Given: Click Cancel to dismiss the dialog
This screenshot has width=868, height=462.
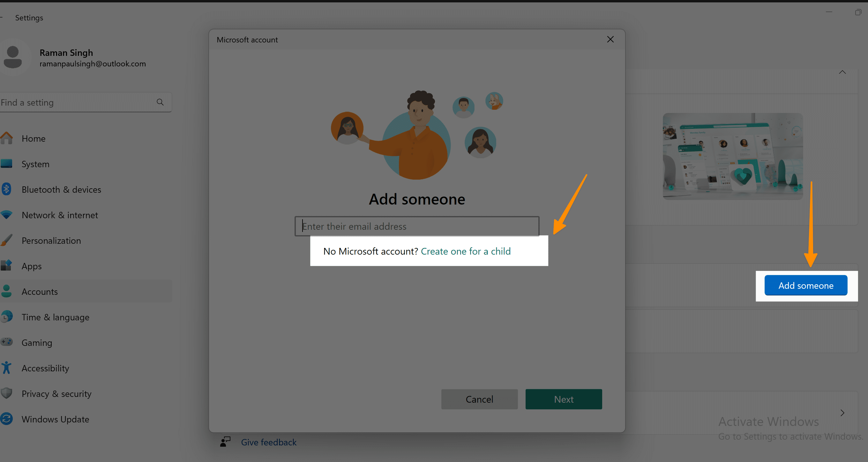Looking at the screenshot, I should pyautogui.click(x=479, y=399).
